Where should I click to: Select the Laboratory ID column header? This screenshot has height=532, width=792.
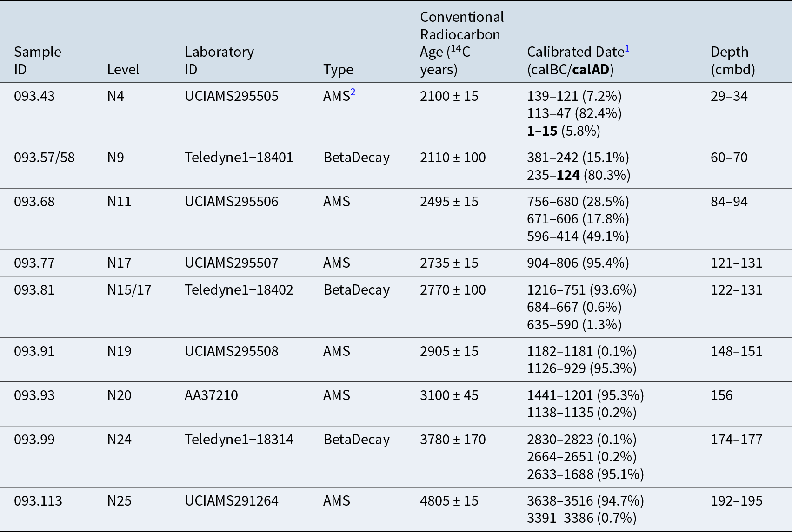[219, 60]
